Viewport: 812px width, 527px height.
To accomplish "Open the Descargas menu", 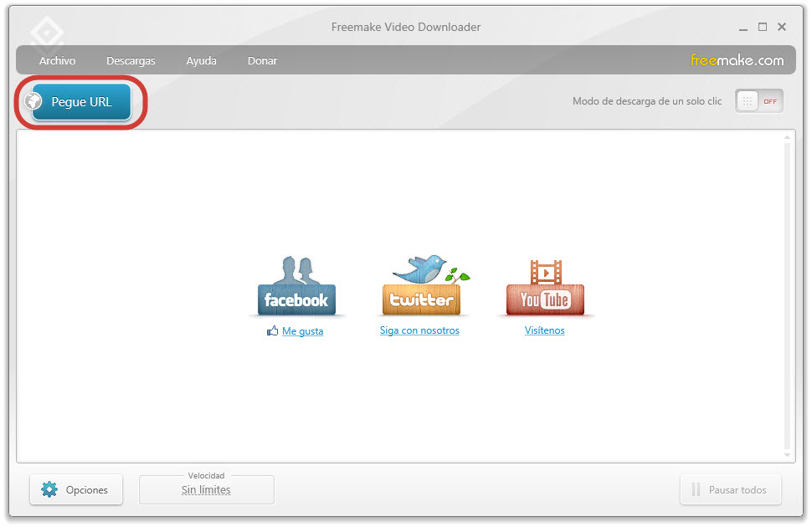I will [x=131, y=60].
